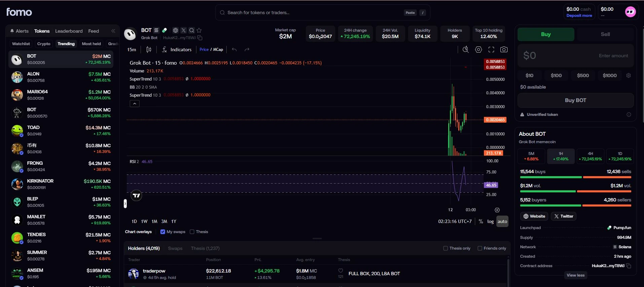Screen dimensions: 644x287
Task: Choose the $500 preset amount
Action: pos(583,75)
